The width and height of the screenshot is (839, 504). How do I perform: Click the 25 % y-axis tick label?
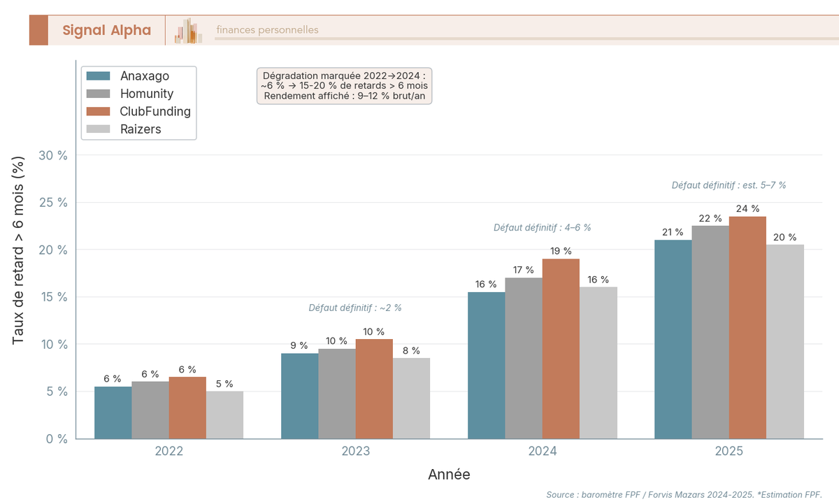click(52, 203)
